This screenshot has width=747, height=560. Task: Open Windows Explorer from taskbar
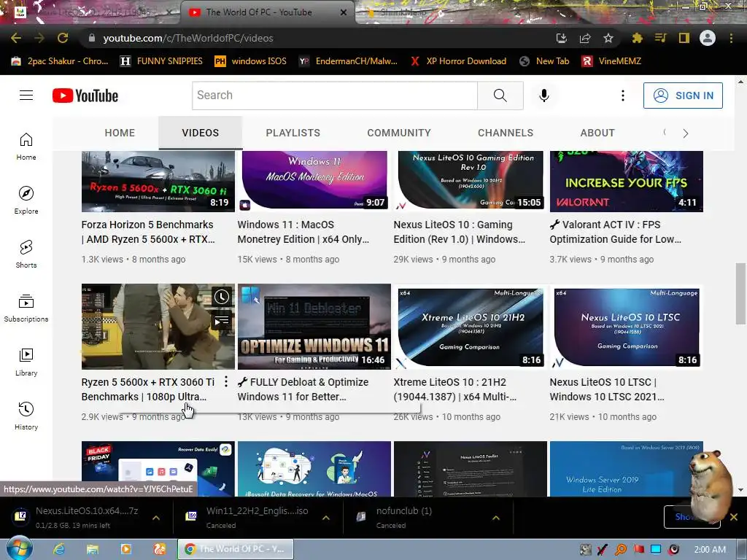93,549
